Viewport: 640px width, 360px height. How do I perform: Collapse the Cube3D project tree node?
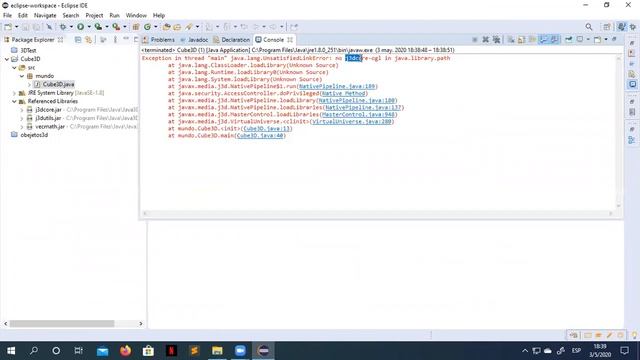point(7,59)
